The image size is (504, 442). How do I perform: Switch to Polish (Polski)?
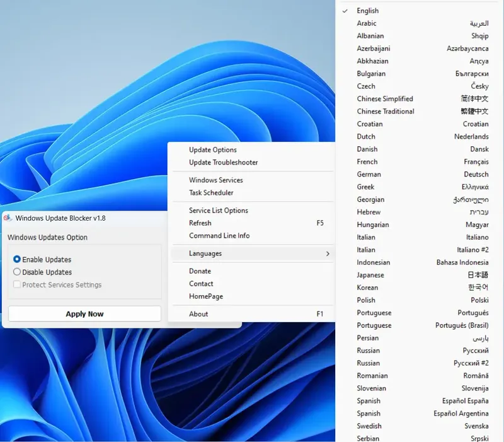[x=420, y=300]
